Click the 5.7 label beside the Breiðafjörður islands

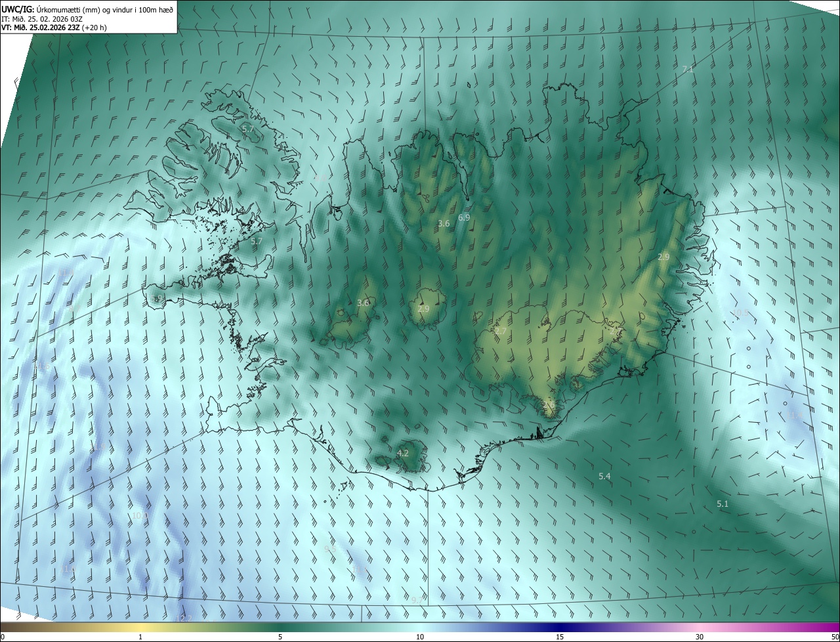(x=257, y=241)
